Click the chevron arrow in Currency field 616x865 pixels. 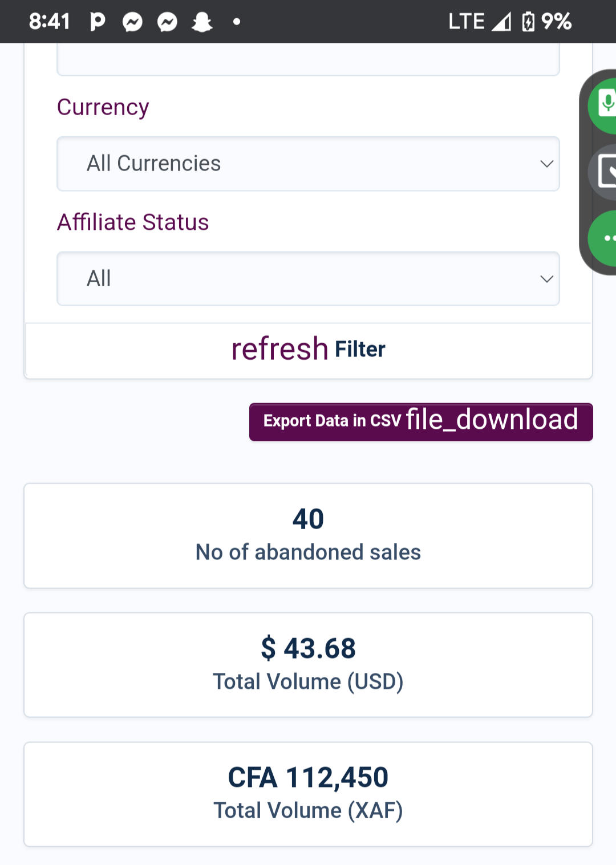tap(546, 164)
